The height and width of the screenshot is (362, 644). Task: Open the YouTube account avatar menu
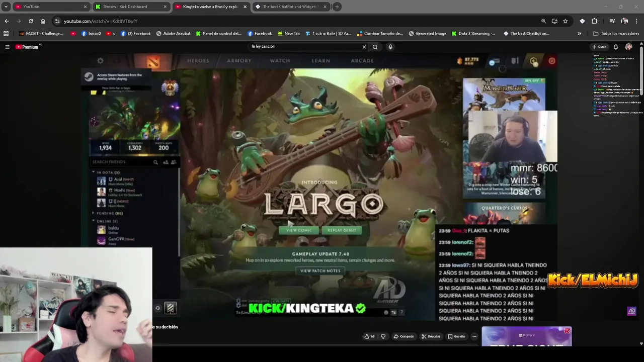(x=628, y=47)
